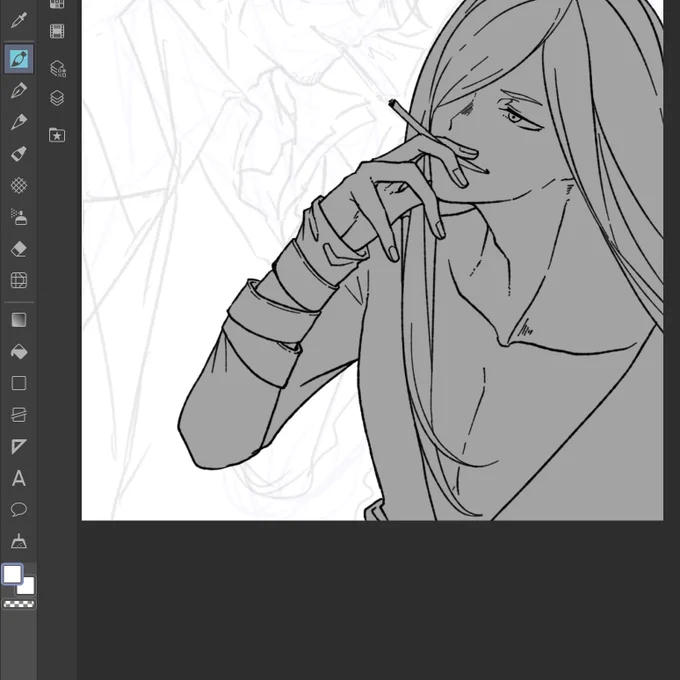Click the character's eye on canvas
Image resolution: width=680 pixels, height=680 pixels.
[x=514, y=116]
